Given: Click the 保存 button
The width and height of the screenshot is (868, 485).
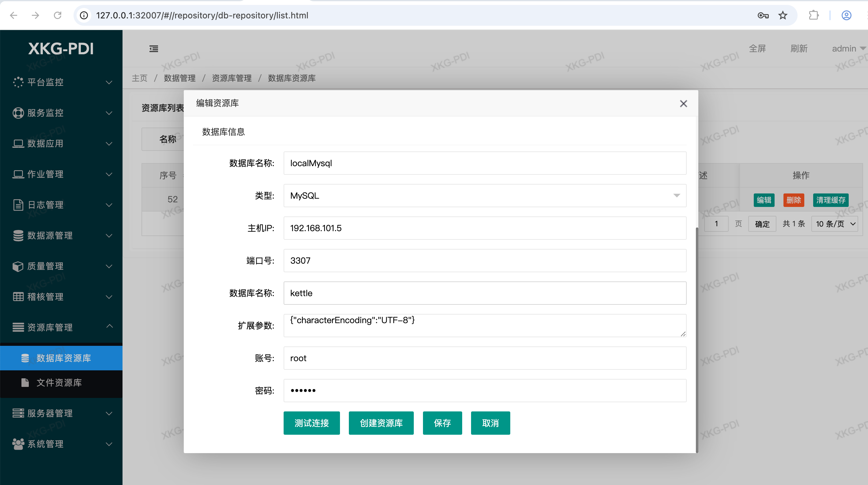Looking at the screenshot, I should tap(442, 423).
